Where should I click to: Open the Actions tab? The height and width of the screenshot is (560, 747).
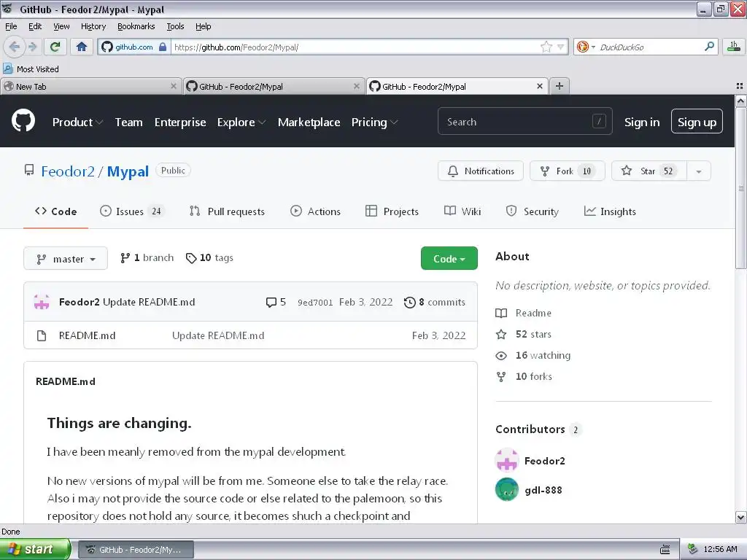point(315,211)
